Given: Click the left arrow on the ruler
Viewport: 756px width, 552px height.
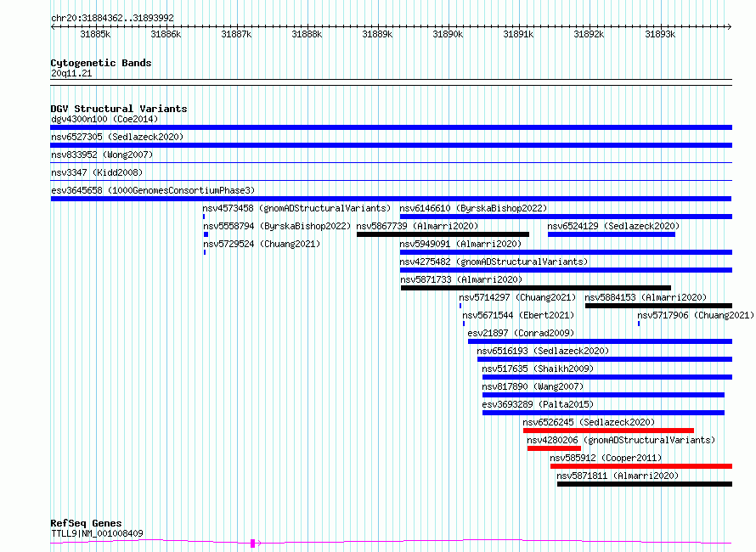Looking at the screenshot, I should coord(53,26).
